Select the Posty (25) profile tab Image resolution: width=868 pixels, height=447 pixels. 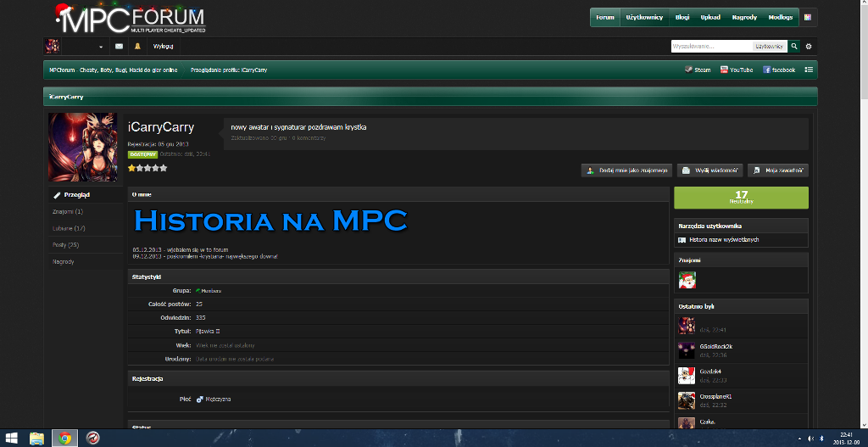click(86, 245)
